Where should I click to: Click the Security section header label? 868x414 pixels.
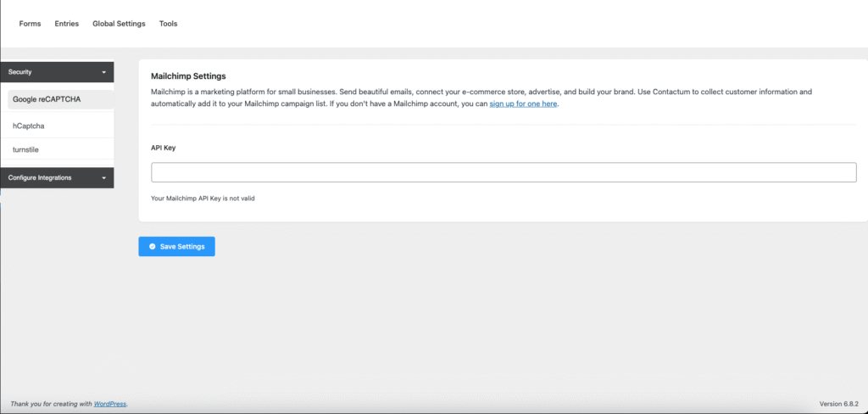(x=20, y=72)
